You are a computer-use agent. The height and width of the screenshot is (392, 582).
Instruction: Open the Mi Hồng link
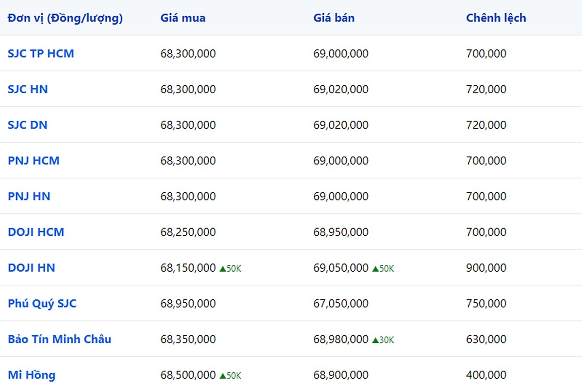click(x=32, y=375)
